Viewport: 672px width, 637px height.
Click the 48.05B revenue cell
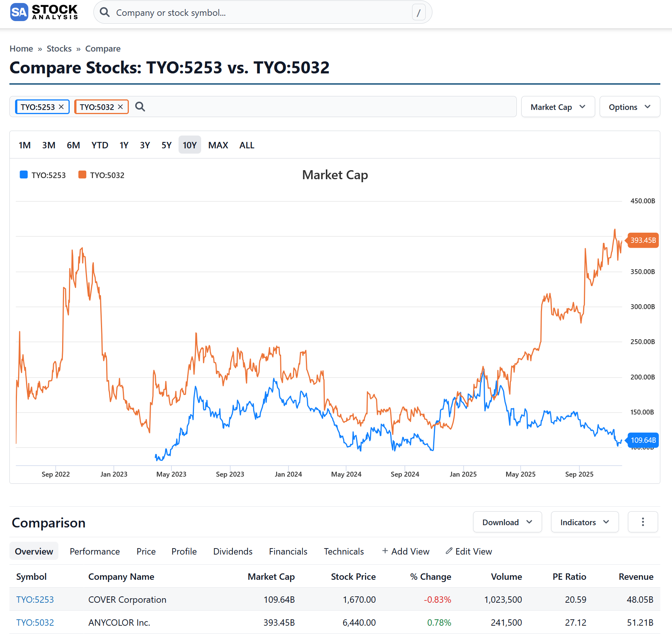point(640,599)
